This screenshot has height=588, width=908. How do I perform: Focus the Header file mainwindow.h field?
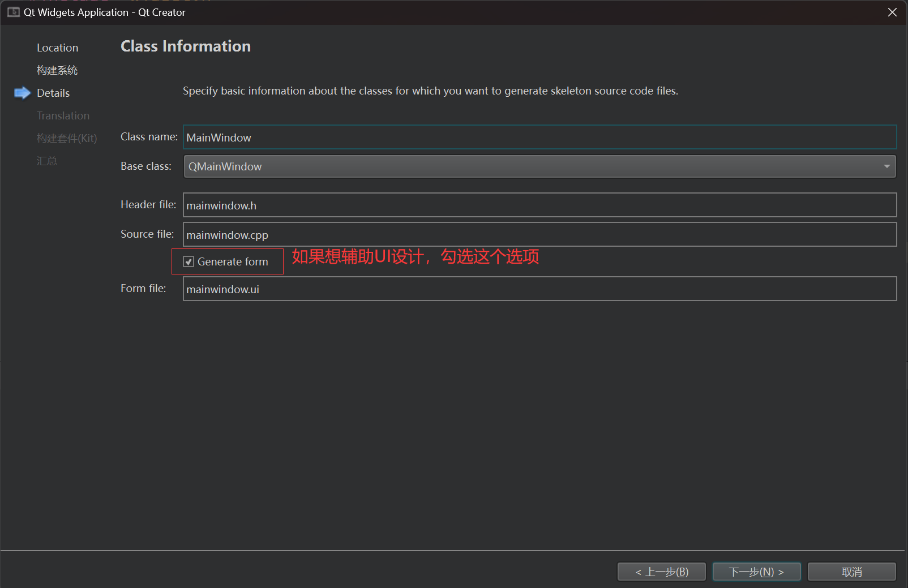pyautogui.click(x=539, y=205)
